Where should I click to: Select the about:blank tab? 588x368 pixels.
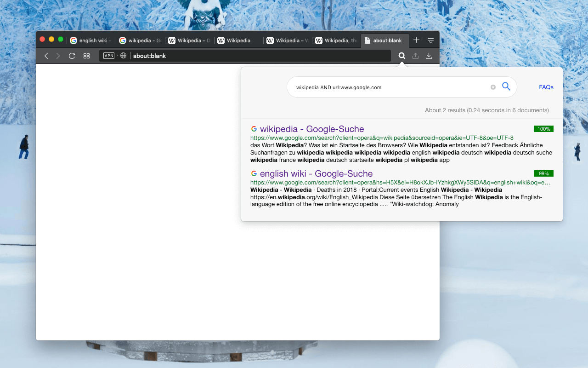[384, 40]
